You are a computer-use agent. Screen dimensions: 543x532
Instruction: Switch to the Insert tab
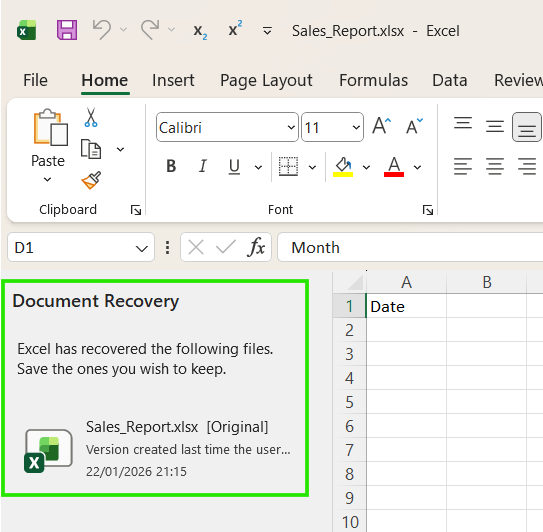(173, 80)
